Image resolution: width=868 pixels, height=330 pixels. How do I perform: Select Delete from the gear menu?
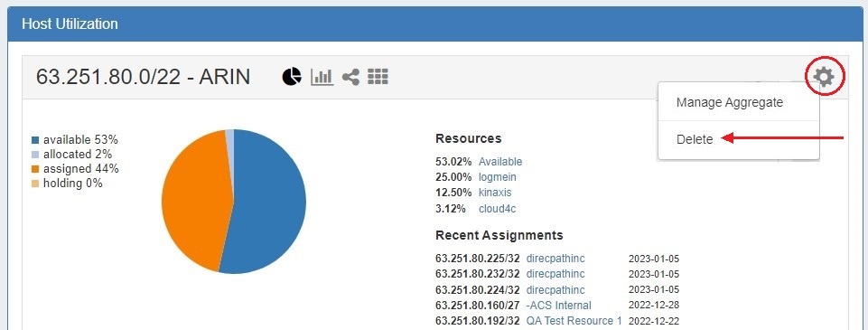coord(695,139)
